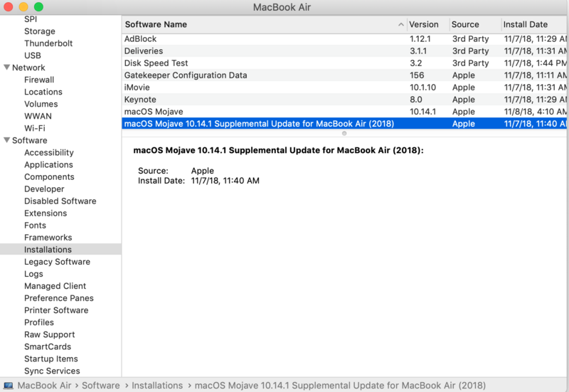Select USB in the sidebar
The width and height of the screenshot is (569, 392).
(32, 55)
